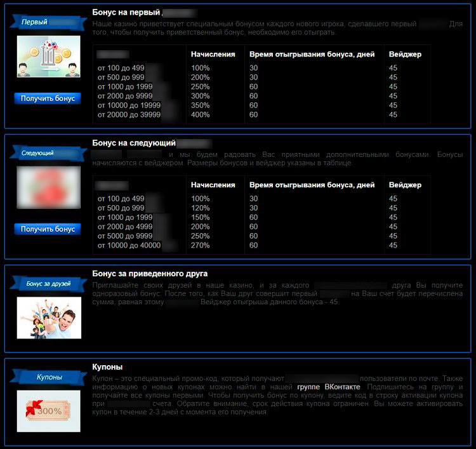This screenshot has height=449, width=476.
Task: Click the blue Купоны ribbon label
Action: (x=48, y=377)
